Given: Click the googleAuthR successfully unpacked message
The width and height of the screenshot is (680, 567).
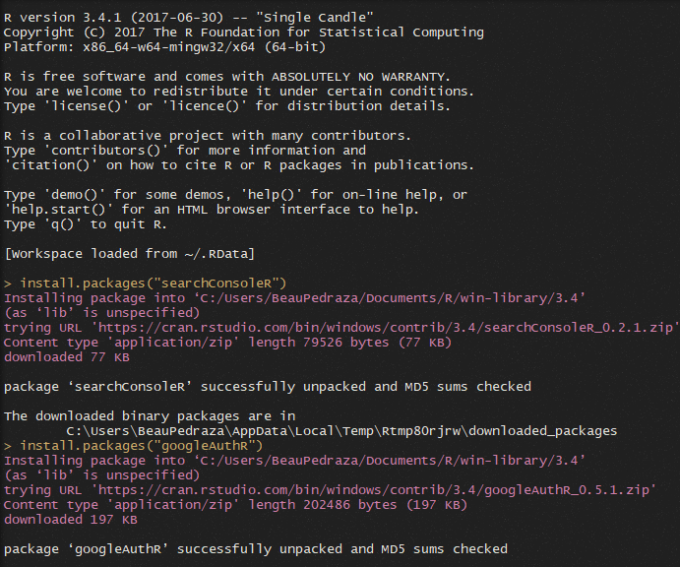Looking at the screenshot, I should (255, 549).
